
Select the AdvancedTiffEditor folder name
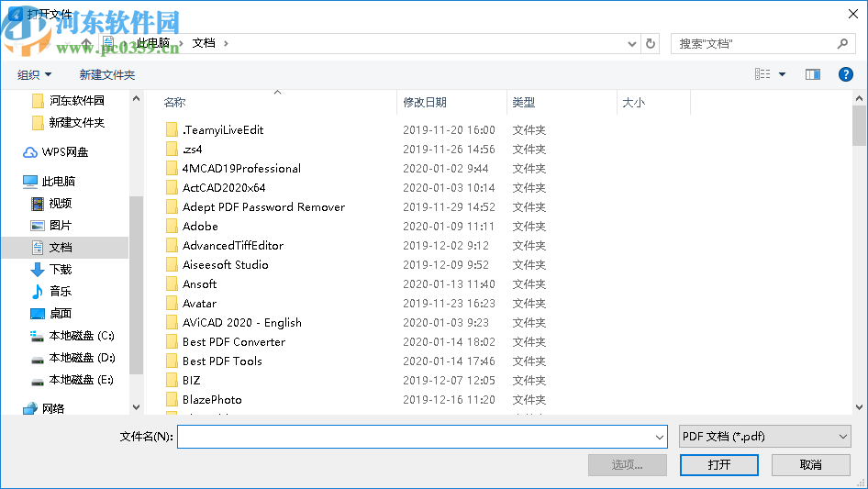click(233, 245)
